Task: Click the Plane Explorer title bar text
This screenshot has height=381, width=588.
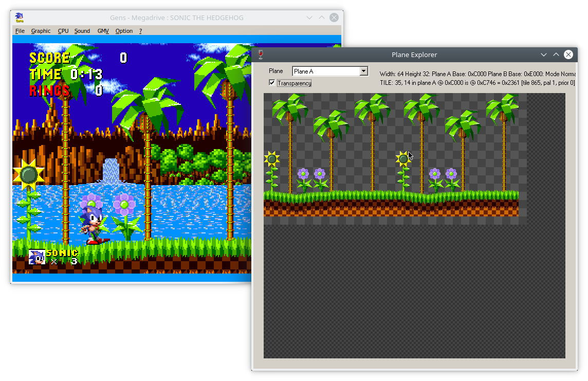Action: click(414, 55)
